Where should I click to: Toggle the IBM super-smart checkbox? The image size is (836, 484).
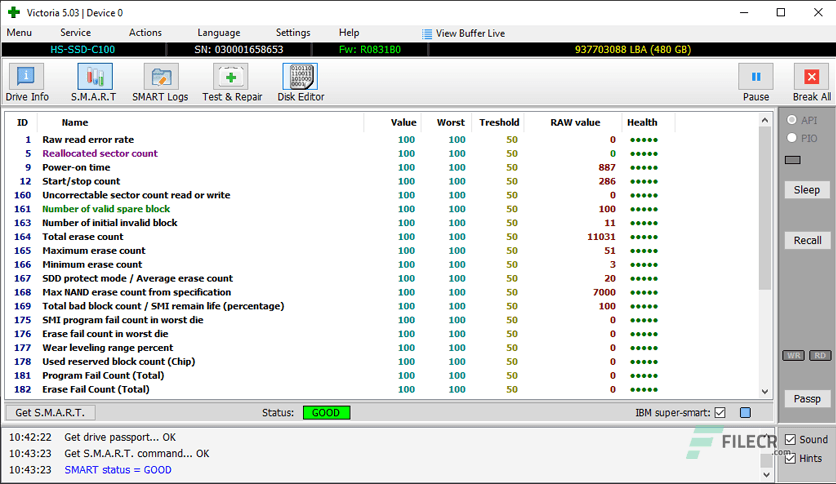[x=720, y=413]
